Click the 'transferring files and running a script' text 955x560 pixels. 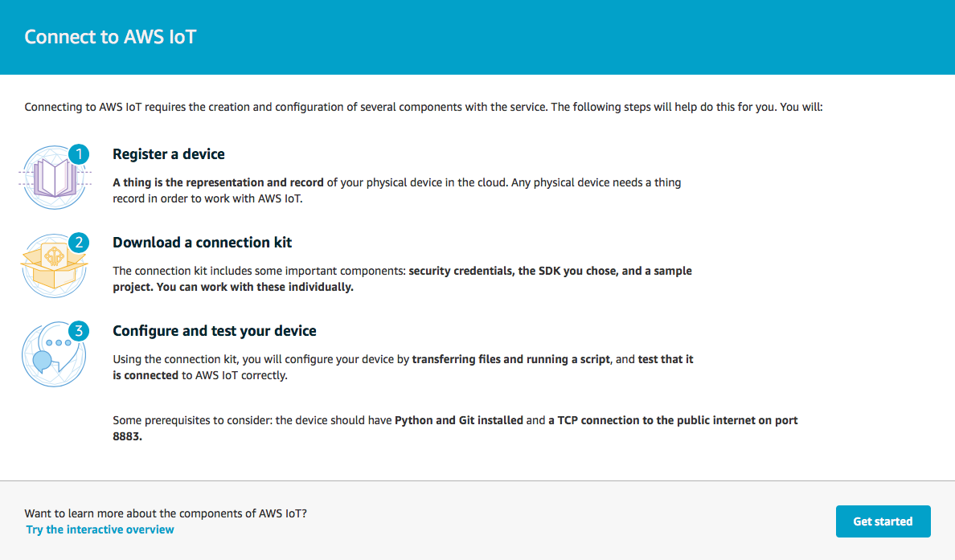[511, 359]
